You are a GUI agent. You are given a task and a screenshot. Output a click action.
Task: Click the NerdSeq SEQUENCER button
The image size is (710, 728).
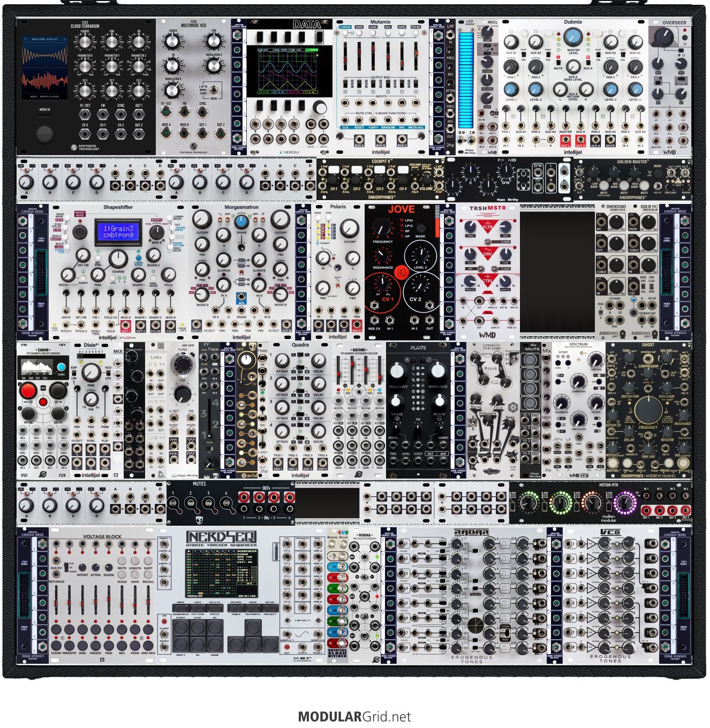180,609
